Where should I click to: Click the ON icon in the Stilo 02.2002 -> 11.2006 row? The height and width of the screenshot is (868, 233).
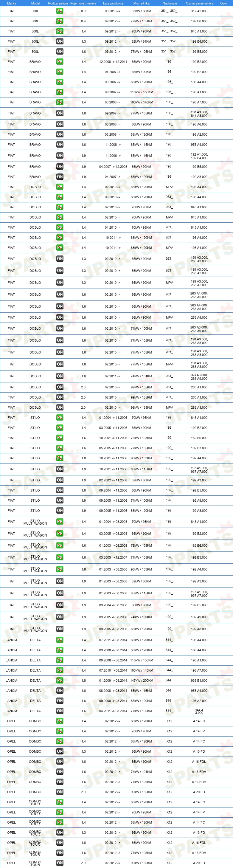coord(60,480)
